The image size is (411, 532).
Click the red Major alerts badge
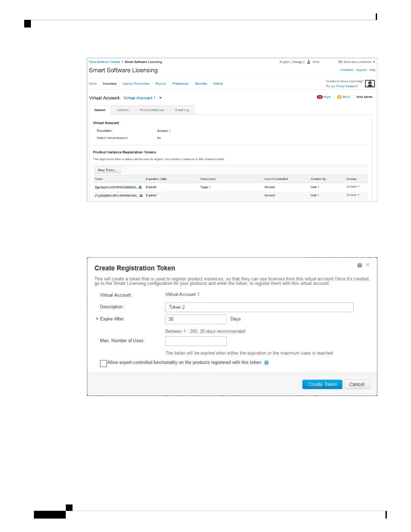click(x=320, y=97)
